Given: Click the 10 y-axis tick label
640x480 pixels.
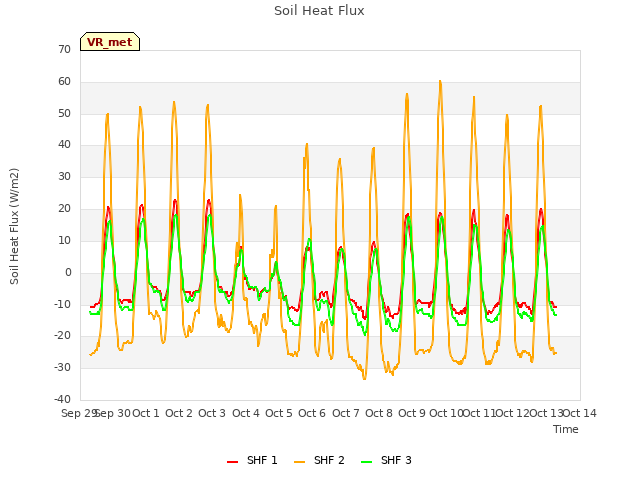Looking at the screenshot, I should click(64, 240).
